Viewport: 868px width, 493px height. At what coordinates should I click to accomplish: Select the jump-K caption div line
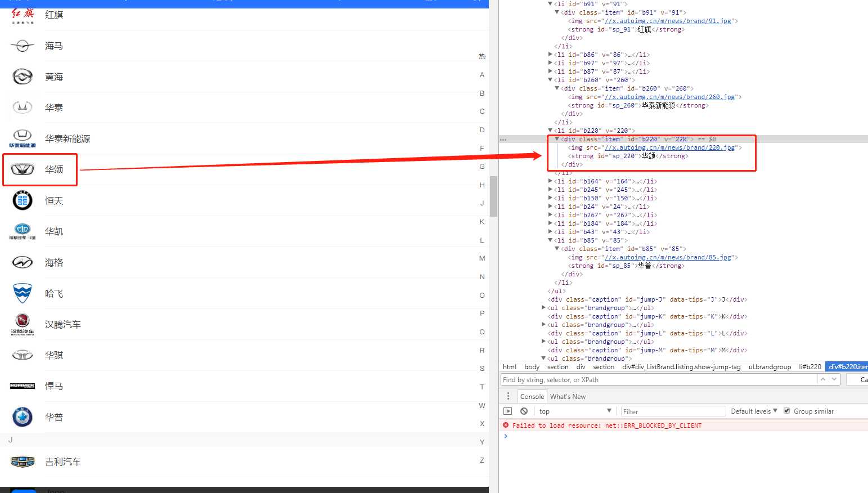[x=647, y=316]
